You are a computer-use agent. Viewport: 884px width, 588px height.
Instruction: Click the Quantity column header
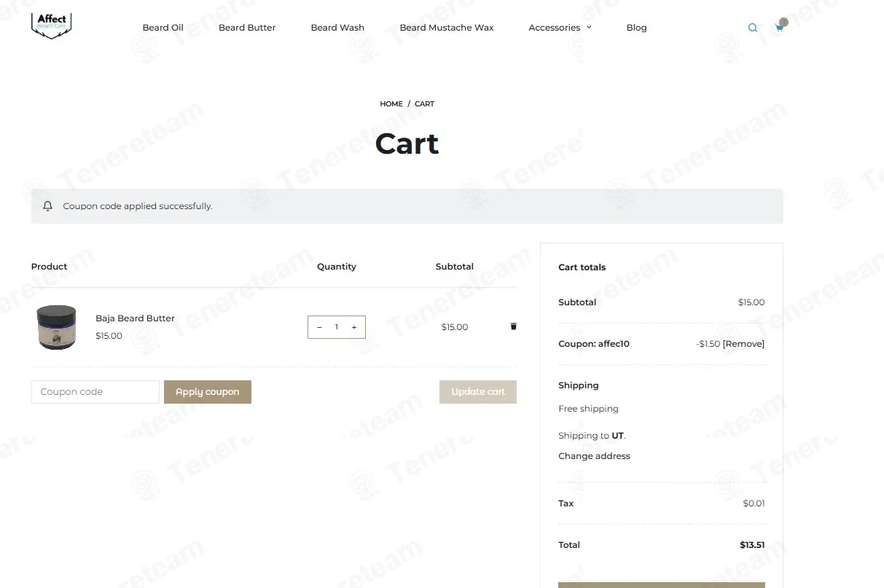337,267
